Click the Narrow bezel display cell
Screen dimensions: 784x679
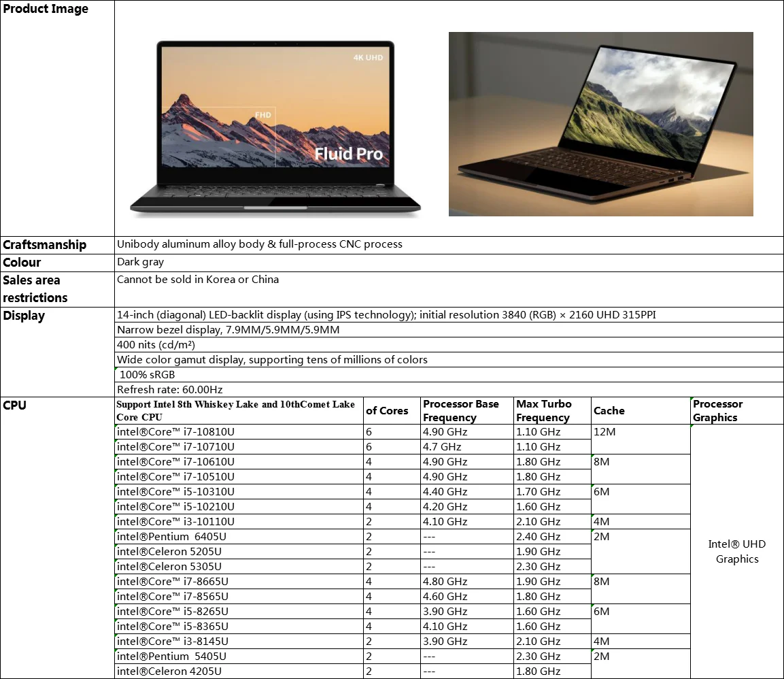(x=449, y=330)
